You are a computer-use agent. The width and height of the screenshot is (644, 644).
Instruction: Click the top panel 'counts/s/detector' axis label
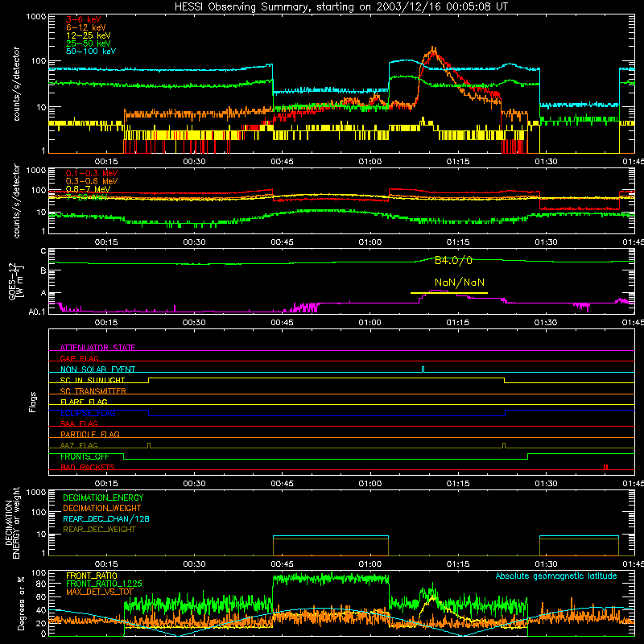click(16, 84)
